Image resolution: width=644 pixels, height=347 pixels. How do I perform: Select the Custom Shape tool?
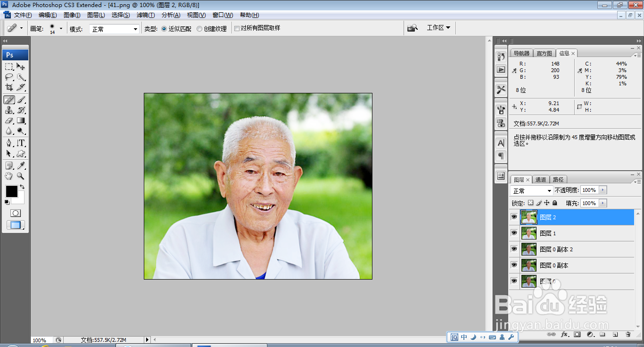[x=21, y=153]
